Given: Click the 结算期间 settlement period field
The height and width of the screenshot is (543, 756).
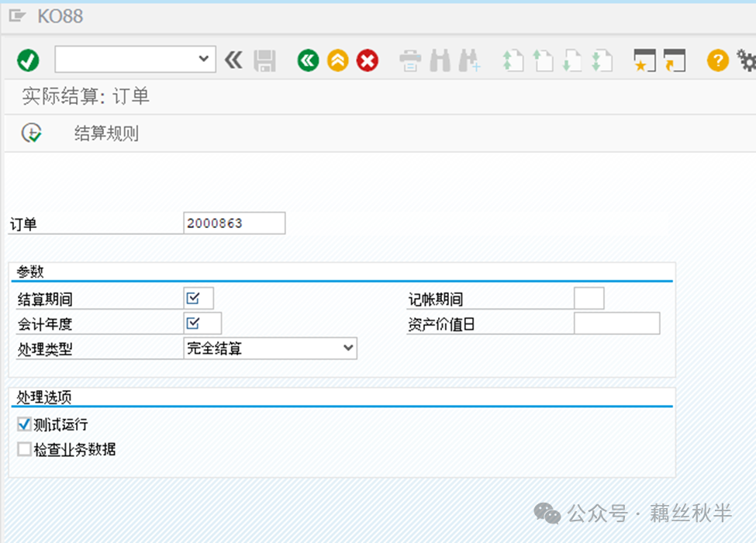Looking at the screenshot, I should (198, 299).
